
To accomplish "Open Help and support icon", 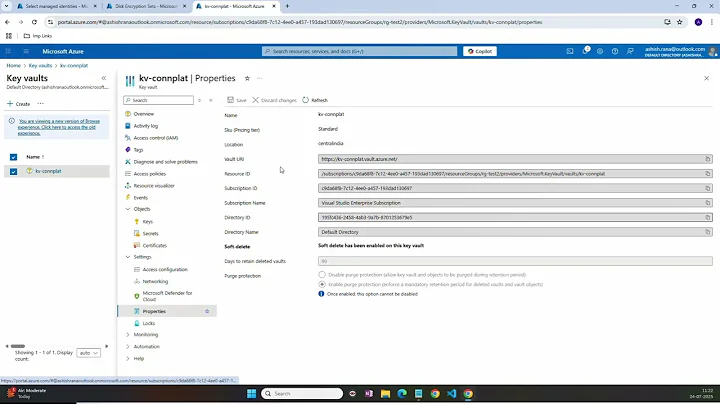I will pyautogui.click(x=615, y=51).
